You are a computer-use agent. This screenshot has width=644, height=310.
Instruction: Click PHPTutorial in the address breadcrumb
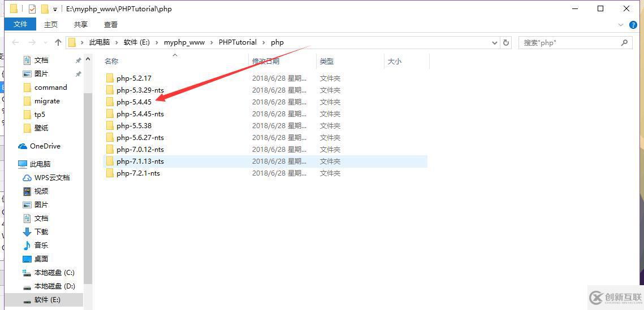(237, 42)
